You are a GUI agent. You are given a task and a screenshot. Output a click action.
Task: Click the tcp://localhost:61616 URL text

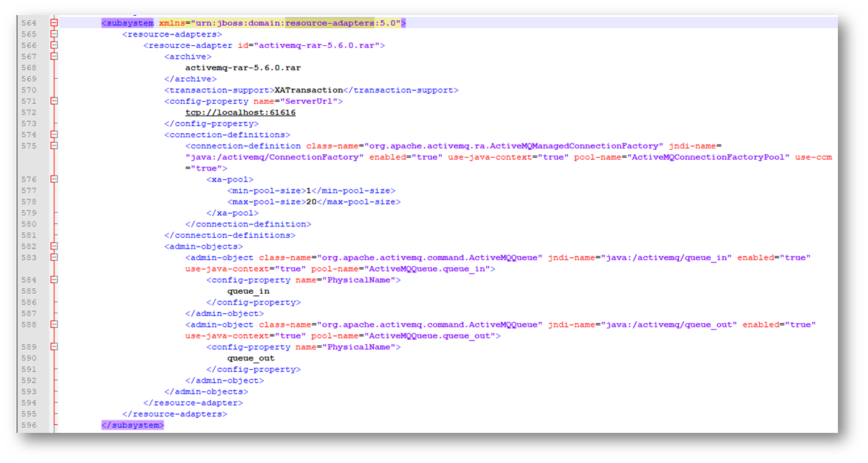click(240, 113)
